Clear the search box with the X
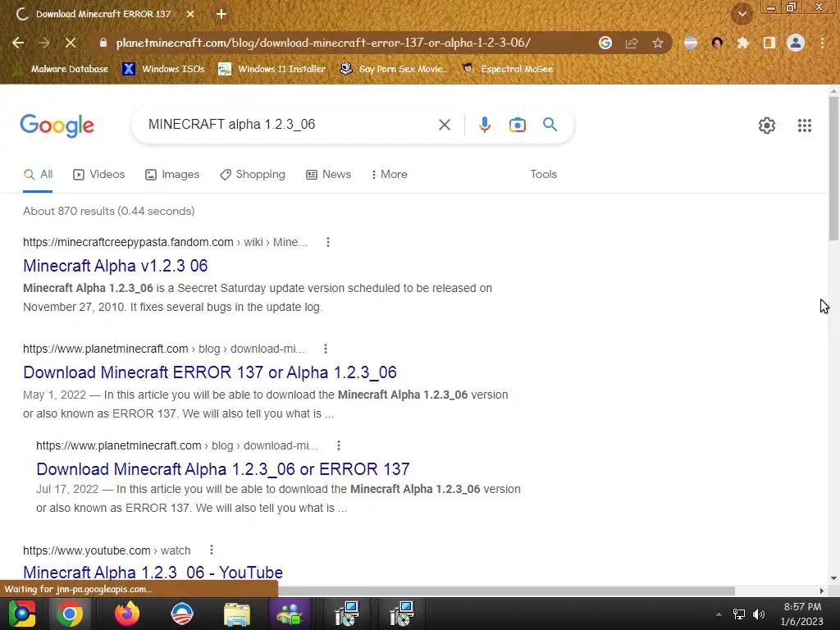This screenshot has height=630, width=840. (x=444, y=126)
